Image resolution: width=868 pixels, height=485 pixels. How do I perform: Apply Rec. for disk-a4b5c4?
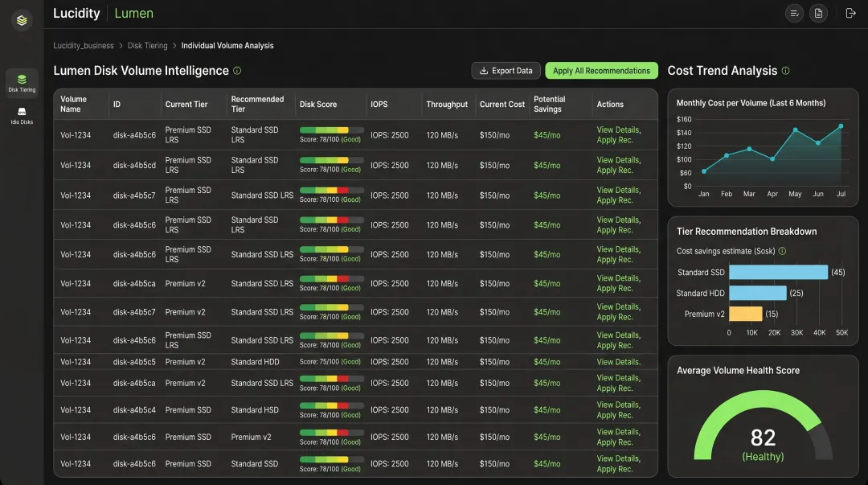[615, 415]
